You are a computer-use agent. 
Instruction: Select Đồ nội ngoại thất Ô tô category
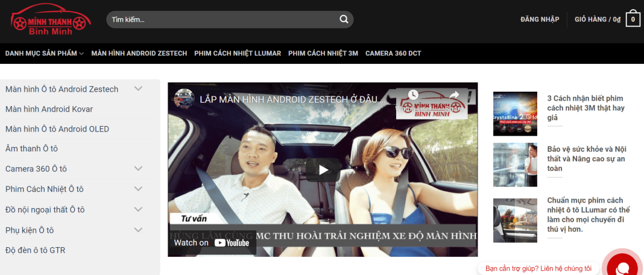point(45,210)
